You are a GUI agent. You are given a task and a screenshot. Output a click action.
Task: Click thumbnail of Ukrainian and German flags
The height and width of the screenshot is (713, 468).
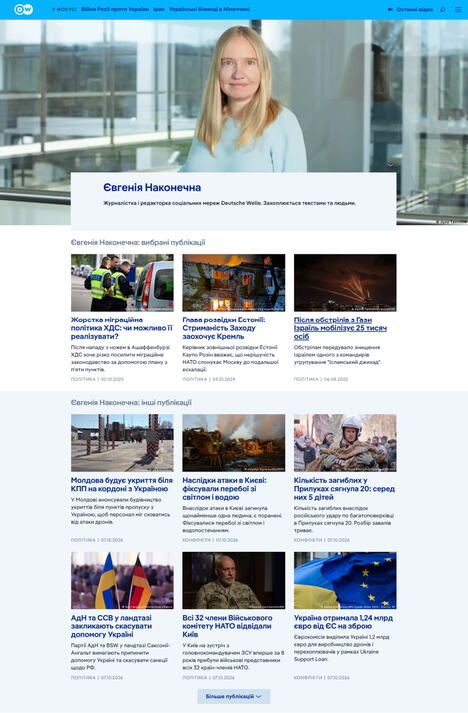(122, 581)
